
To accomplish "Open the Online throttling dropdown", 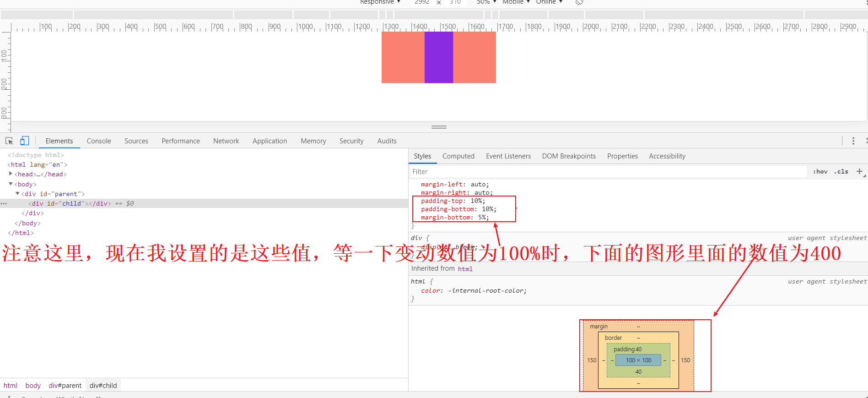I will [x=549, y=2].
